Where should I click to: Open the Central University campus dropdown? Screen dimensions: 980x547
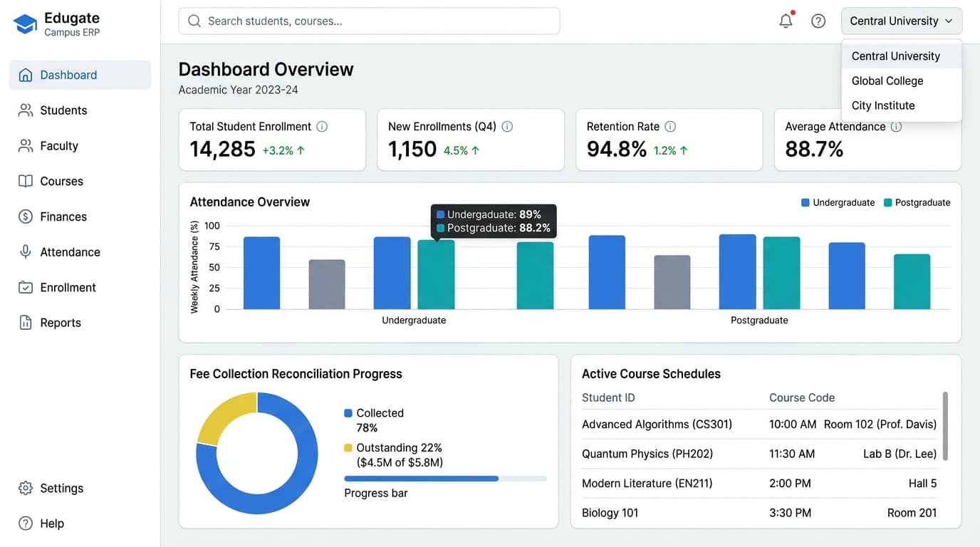click(x=902, y=21)
